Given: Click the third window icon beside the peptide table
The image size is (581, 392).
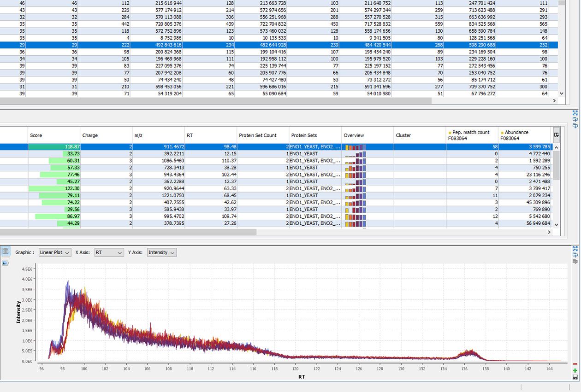Looking at the screenshot, I should pos(575,125).
